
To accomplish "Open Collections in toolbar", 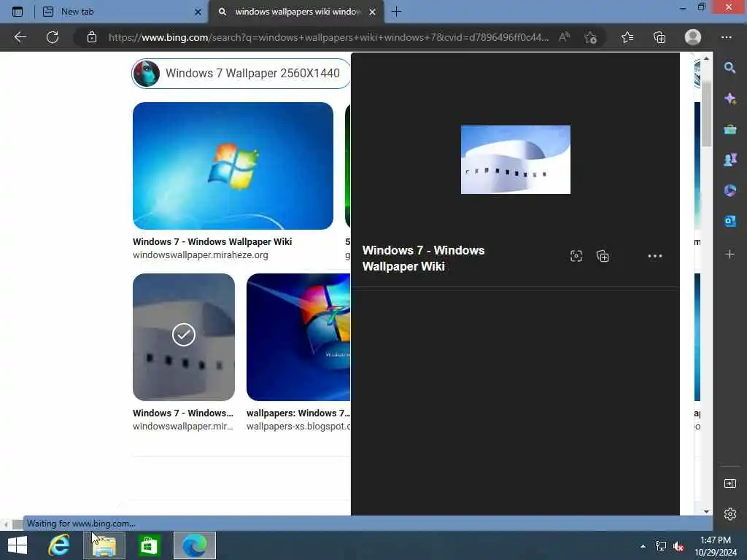I will tap(659, 37).
